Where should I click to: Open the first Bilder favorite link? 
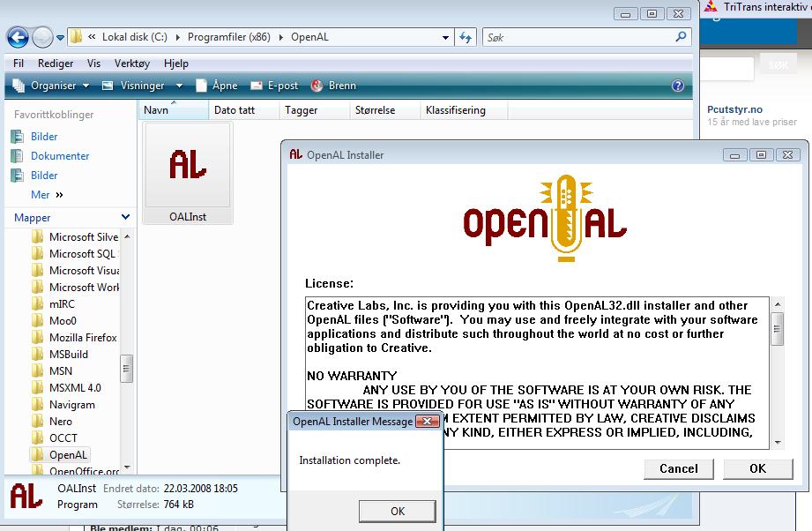point(44,136)
